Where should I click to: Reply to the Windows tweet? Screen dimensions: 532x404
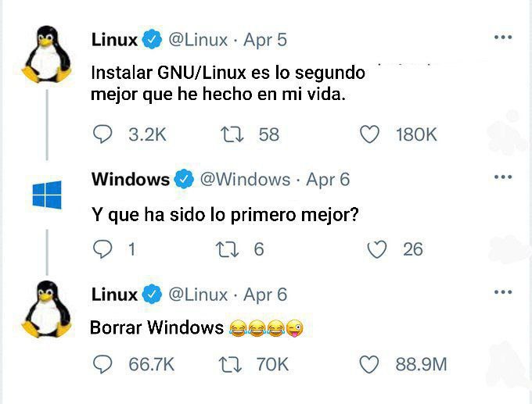point(102,249)
